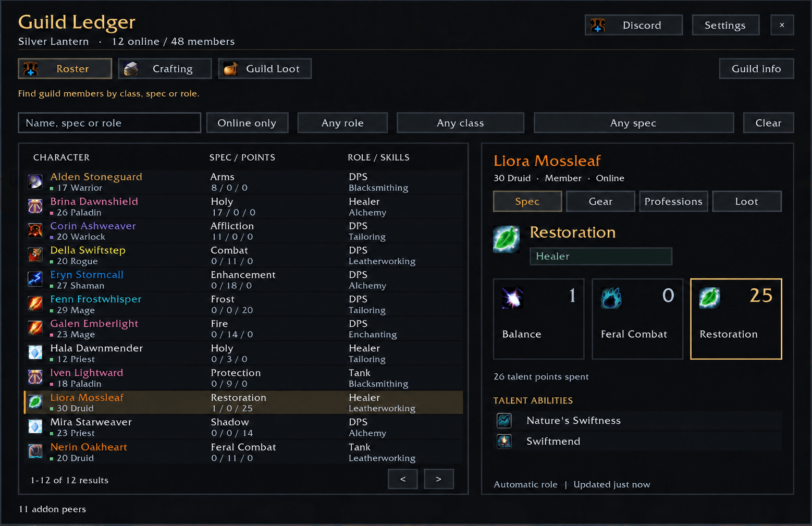The image size is (812, 526).
Task: Click Fenn Frostwhisper's mage class icon
Action: point(35,304)
